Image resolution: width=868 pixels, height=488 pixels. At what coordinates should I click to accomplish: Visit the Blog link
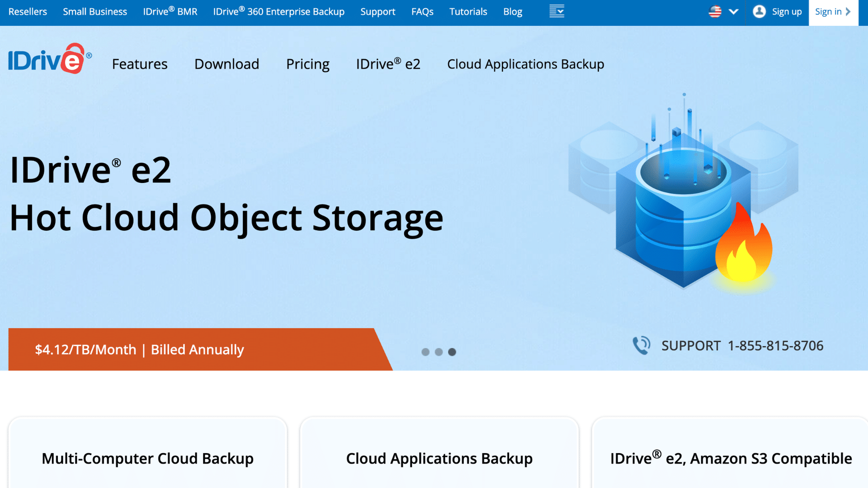(513, 12)
